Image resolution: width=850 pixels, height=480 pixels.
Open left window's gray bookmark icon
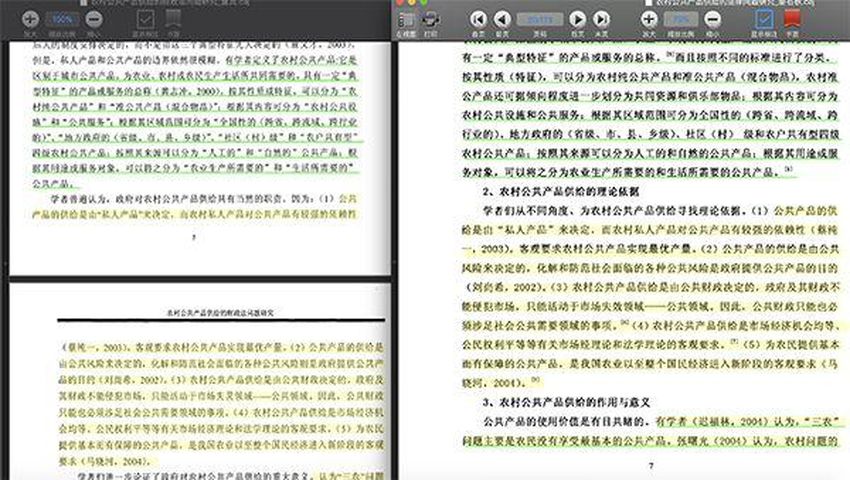[x=173, y=19]
